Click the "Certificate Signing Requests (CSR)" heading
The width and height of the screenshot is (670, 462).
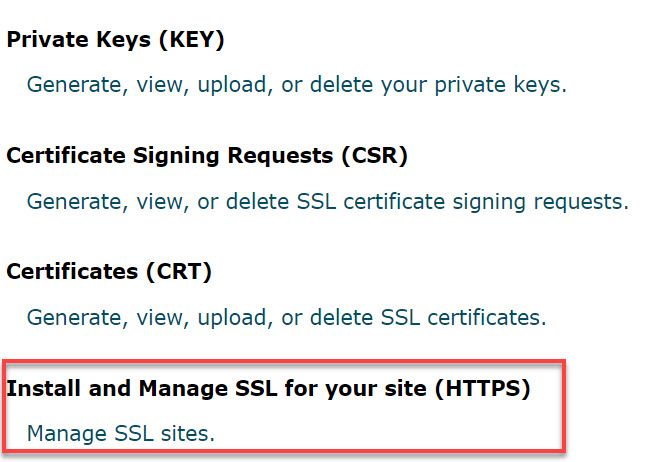207,156
